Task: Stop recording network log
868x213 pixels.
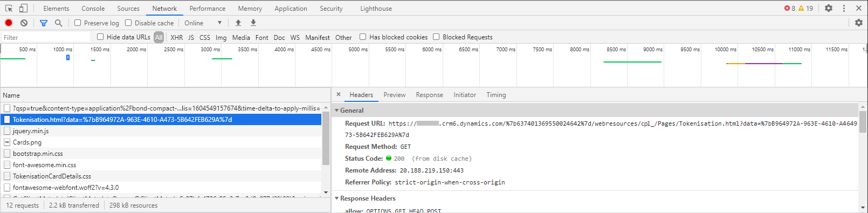Action: pyautogui.click(x=9, y=23)
